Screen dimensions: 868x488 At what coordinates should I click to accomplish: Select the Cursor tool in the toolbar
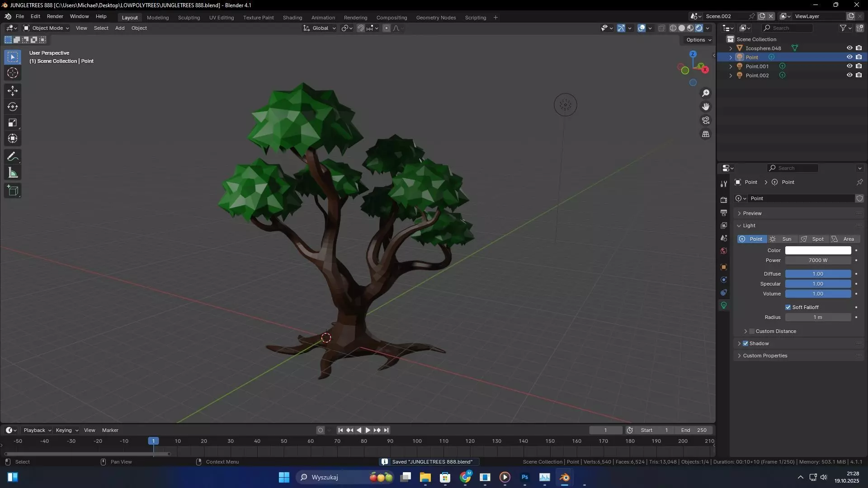(x=13, y=73)
